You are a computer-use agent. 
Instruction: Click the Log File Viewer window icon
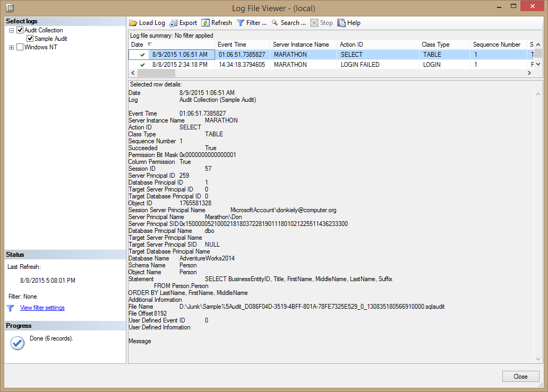(10, 7)
